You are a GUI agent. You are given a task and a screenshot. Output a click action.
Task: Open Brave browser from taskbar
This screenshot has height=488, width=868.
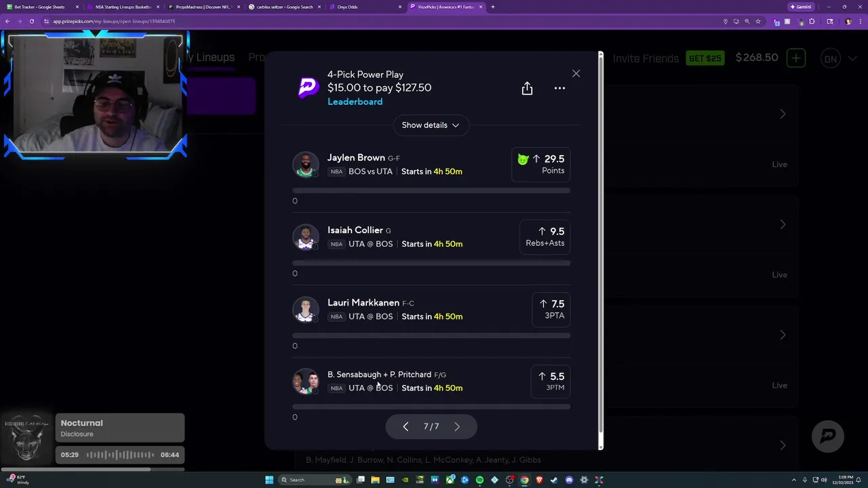pos(539,480)
